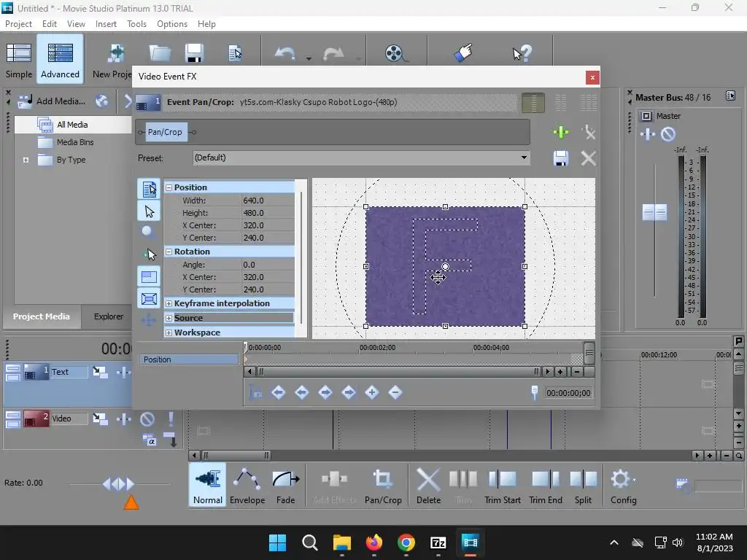Select the Pan/Crop chain button

tap(165, 132)
